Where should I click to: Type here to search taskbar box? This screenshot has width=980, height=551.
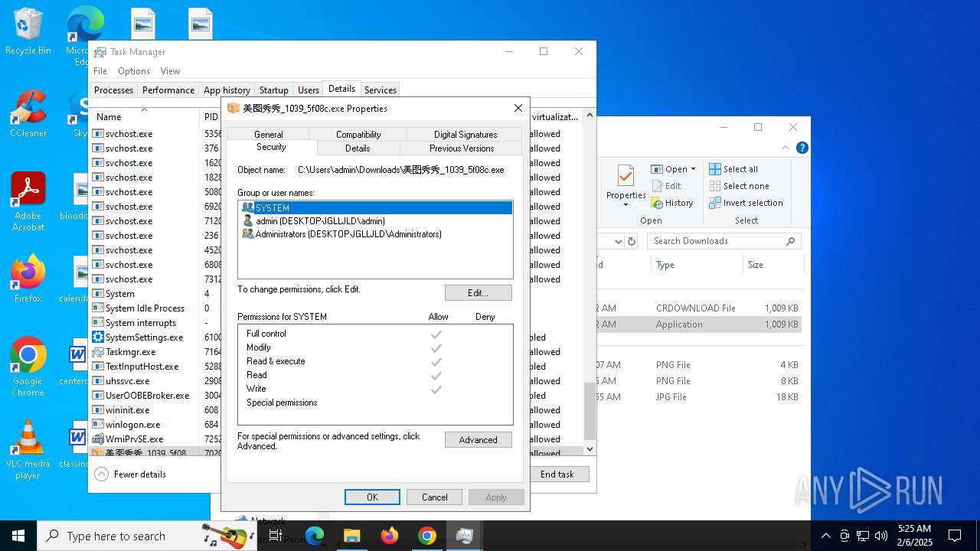(x=149, y=536)
